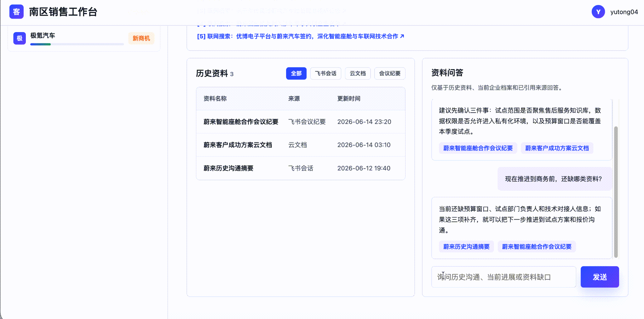Click the 2026-06-14 23:20 timestamp

(x=364, y=122)
